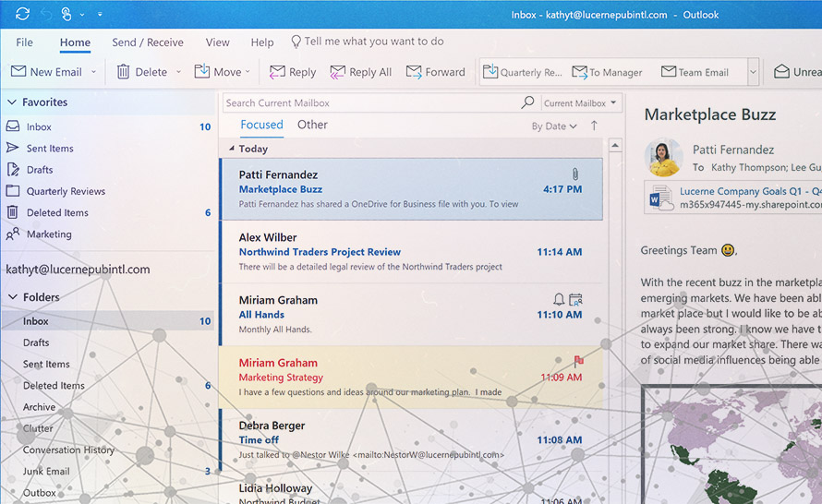This screenshot has width=822, height=504.
Task: Select the Home ribbon tab
Action: [x=75, y=42]
